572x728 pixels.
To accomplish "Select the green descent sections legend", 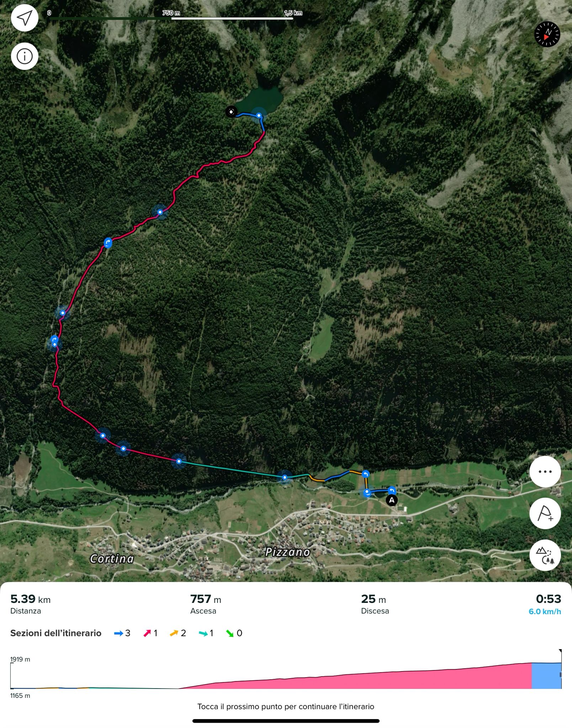I will coord(234,633).
